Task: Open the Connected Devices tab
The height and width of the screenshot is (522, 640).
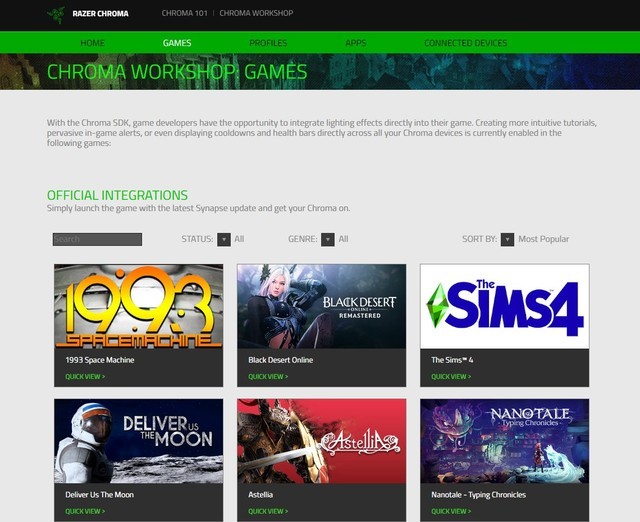Action: click(x=466, y=43)
